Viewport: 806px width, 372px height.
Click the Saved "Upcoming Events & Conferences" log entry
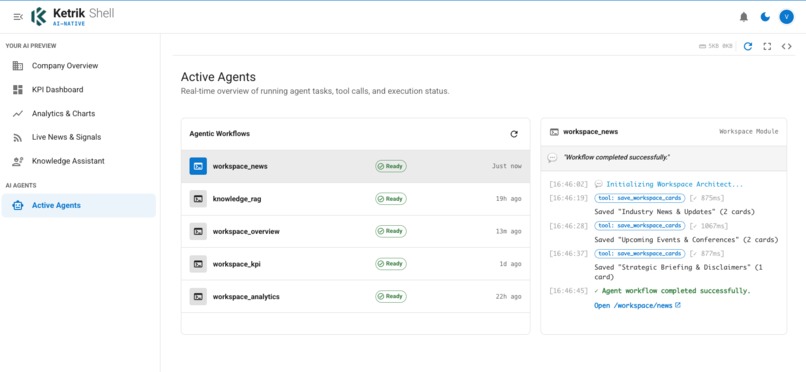(686, 239)
